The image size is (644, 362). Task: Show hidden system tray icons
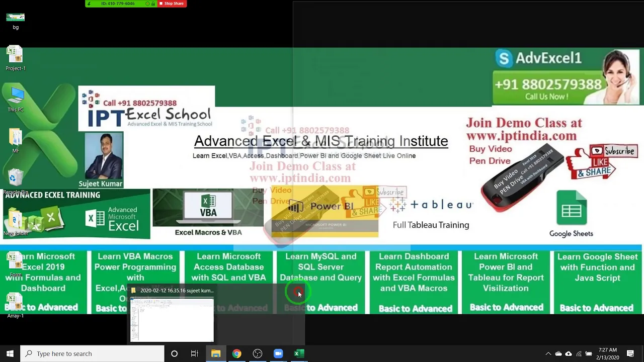(x=548, y=353)
